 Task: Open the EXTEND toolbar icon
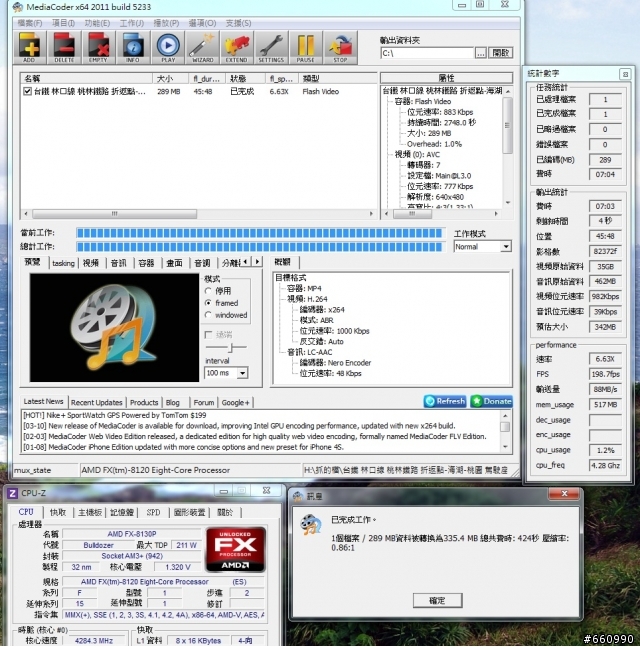tap(236, 47)
